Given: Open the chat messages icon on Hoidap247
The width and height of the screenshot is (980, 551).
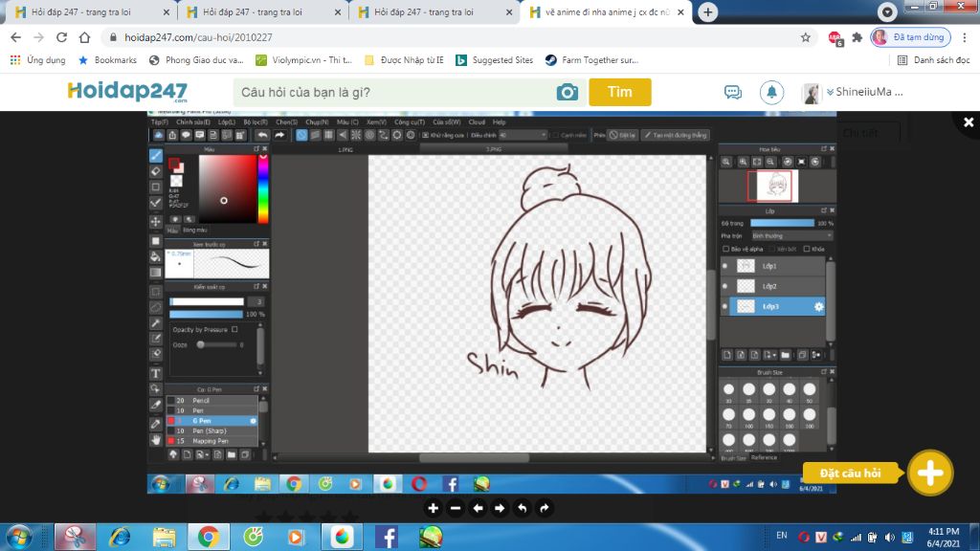Looking at the screenshot, I should coord(733,93).
